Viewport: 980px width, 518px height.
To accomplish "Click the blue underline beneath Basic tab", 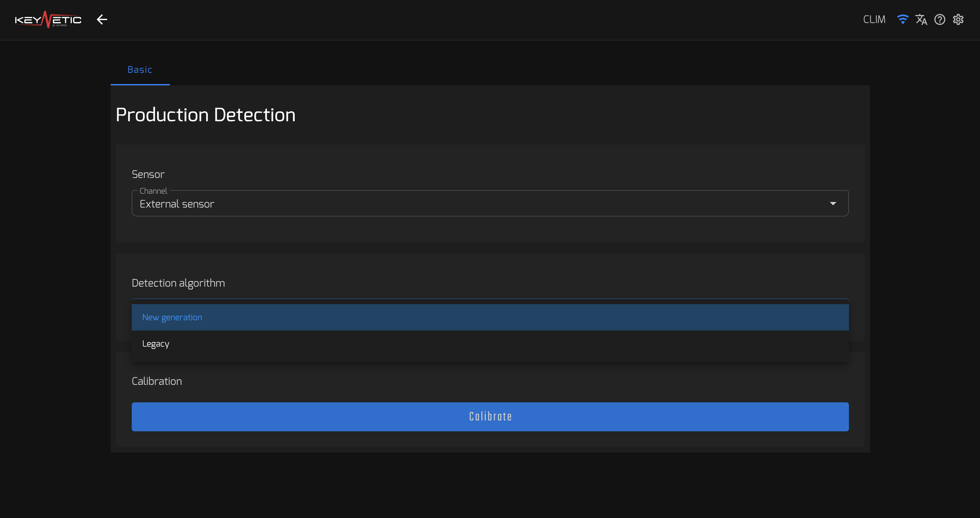I will [140, 84].
